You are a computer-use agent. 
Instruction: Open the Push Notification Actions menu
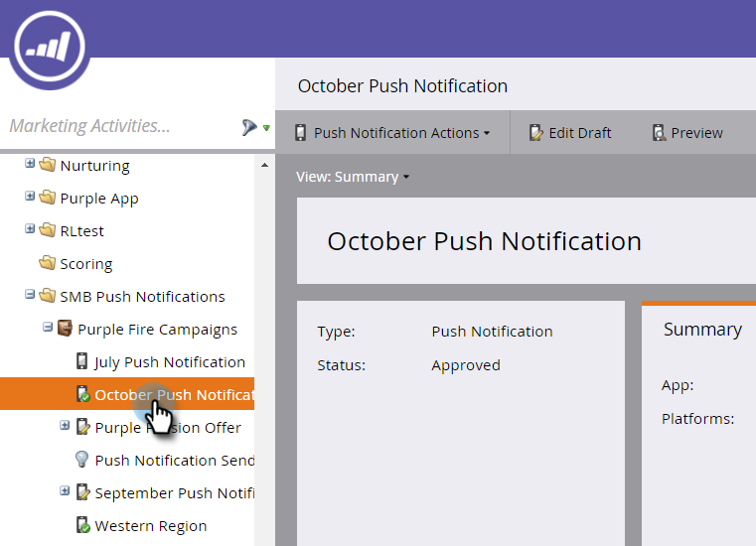point(392,132)
